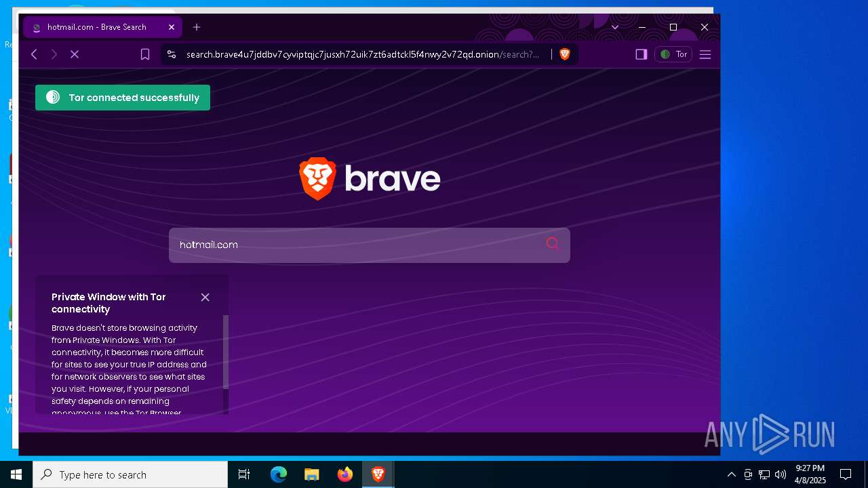Screen dimensions: 868x488
Task: Toggle the sidebar panel
Action: coord(642,54)
